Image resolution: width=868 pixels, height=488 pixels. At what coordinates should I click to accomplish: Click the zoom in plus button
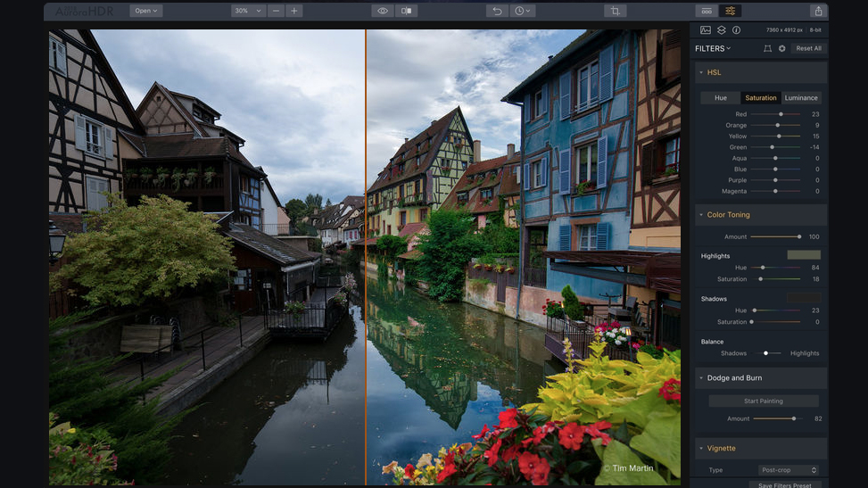tap(293, 11)
